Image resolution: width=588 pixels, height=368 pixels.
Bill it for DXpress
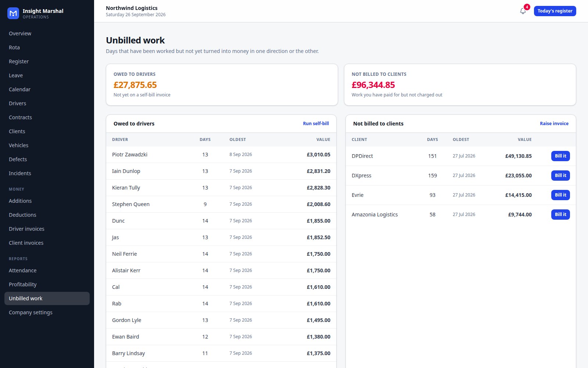pyautogui.click(x=560, y=176)
